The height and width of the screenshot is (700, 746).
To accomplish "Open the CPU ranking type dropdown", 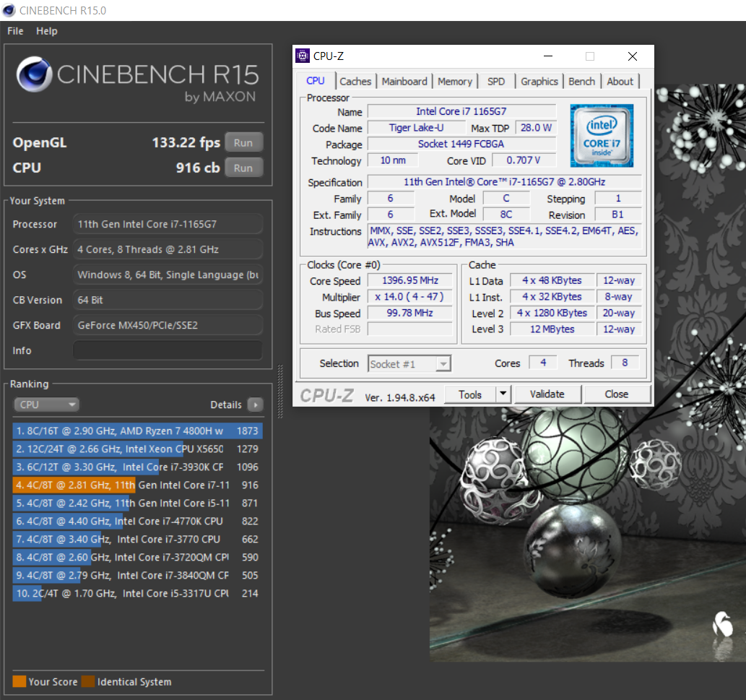I will 46,405.
